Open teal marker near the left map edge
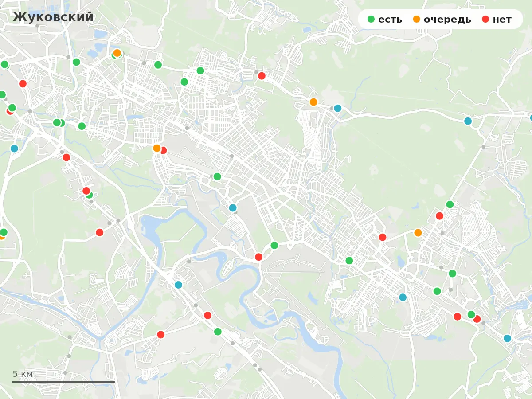The image size is (532, 399). click(14, 149)
